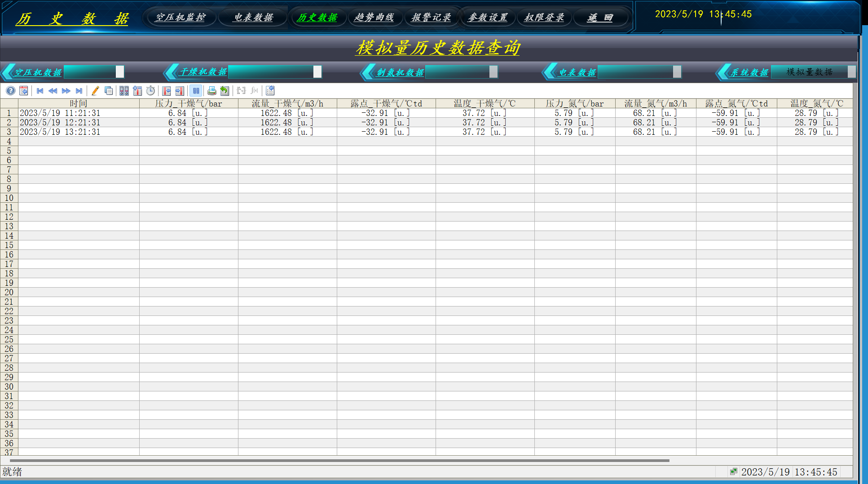Open the 制氮机数据 dropdown box
Viewport: 868px width, 484px height.
coord(461,72)
